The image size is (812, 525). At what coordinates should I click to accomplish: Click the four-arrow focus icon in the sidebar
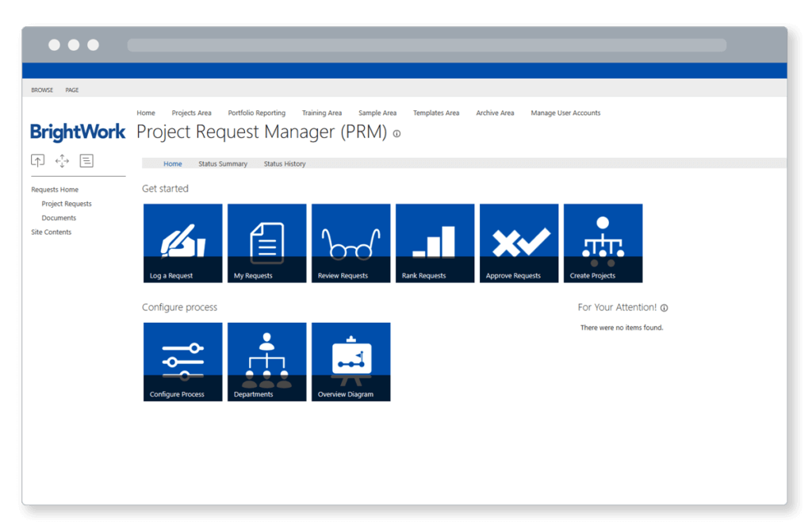[62, 160]
